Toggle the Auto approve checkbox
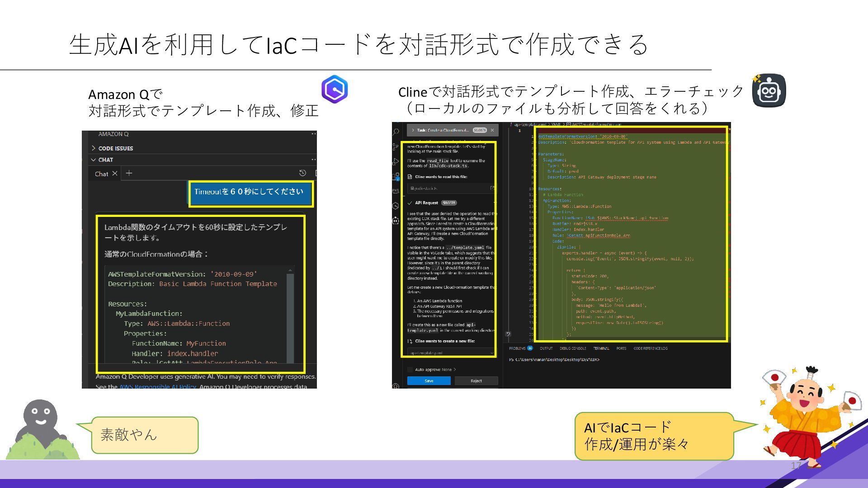Screen dimensions: 868x488 (x=410, y=370)
